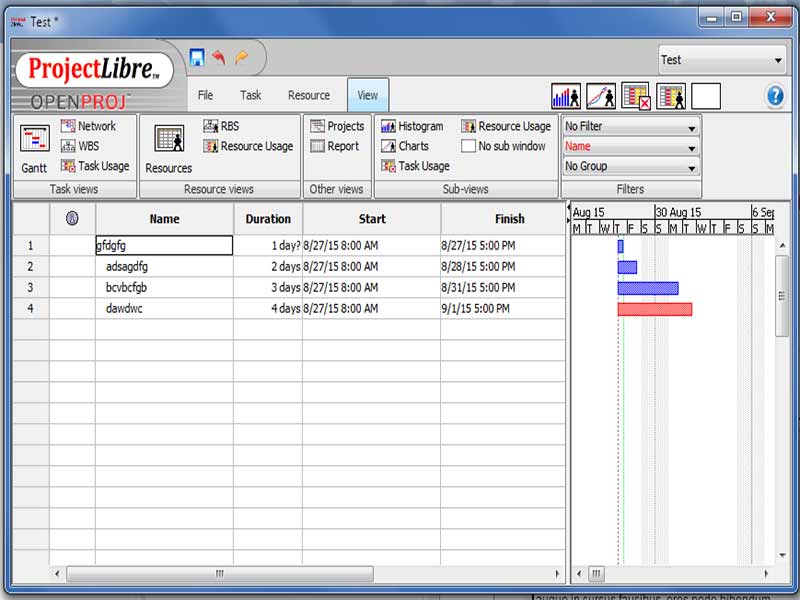Select the dawdwc task name cell
The image size is (800, 600).
coord(163,308)
